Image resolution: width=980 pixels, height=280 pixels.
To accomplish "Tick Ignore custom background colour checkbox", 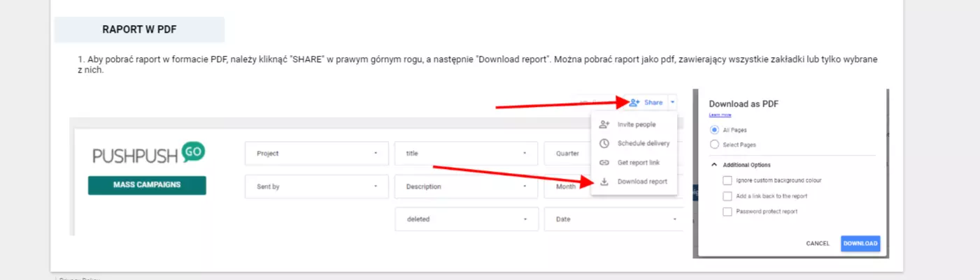I will click(727, 180).
